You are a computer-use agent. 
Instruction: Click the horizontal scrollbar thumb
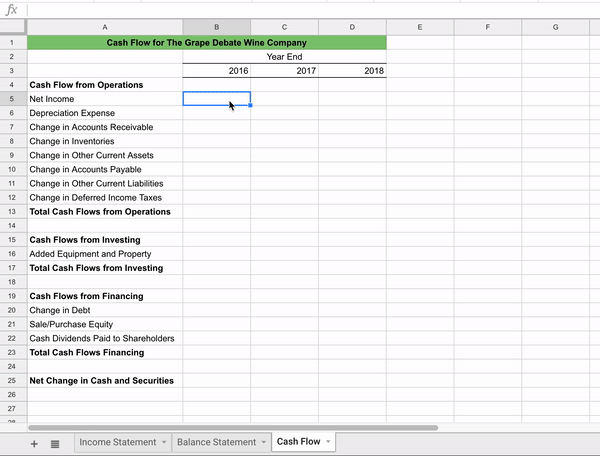tap(233, 428)
